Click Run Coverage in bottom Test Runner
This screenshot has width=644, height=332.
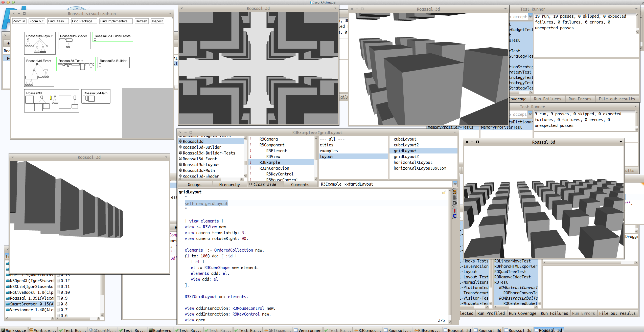[x=522, y=313]
